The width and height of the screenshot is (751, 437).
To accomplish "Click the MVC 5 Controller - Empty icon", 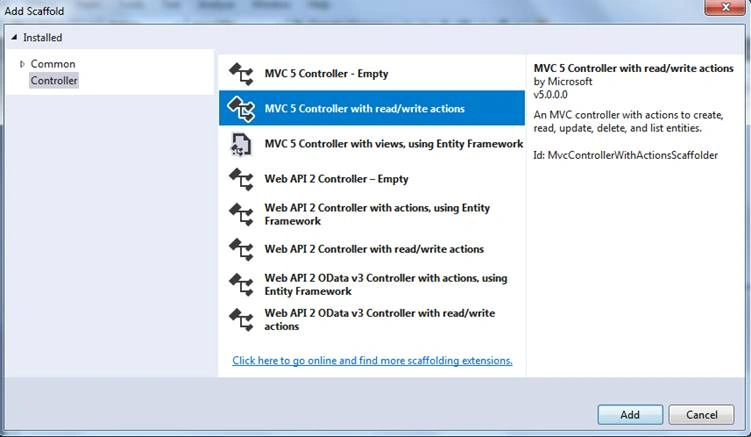I will (241, 74).
